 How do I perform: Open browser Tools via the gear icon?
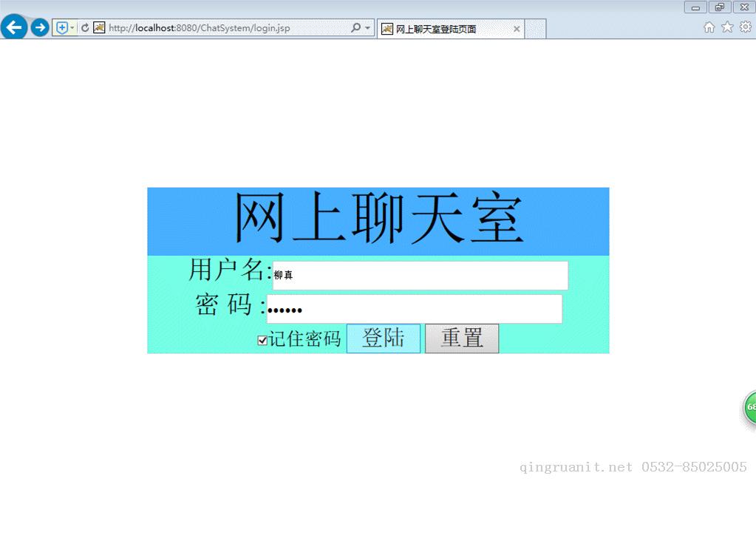click(x=746, y=27)
